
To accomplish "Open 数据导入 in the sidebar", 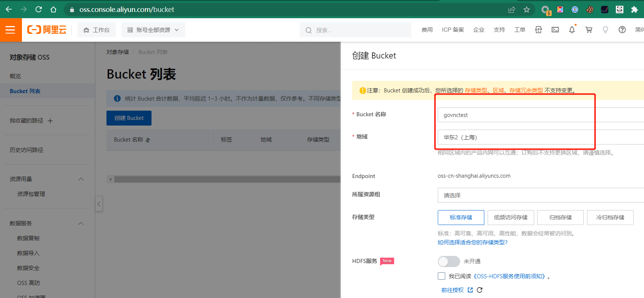I will (x=28, y=253).
